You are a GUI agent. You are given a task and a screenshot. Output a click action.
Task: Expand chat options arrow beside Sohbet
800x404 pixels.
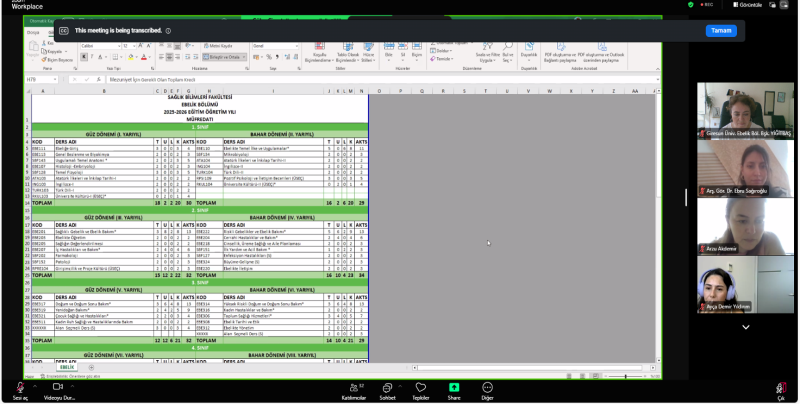click(400, 387)
